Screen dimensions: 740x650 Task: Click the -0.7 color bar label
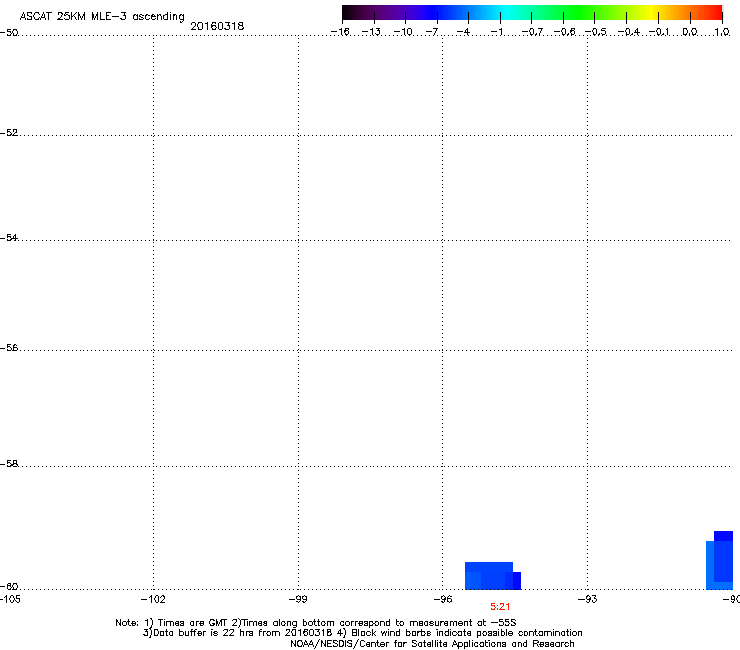[532, 32]
